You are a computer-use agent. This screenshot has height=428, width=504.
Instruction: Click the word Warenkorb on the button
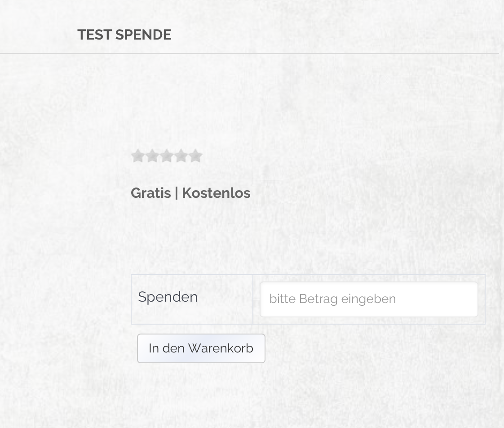221,348
